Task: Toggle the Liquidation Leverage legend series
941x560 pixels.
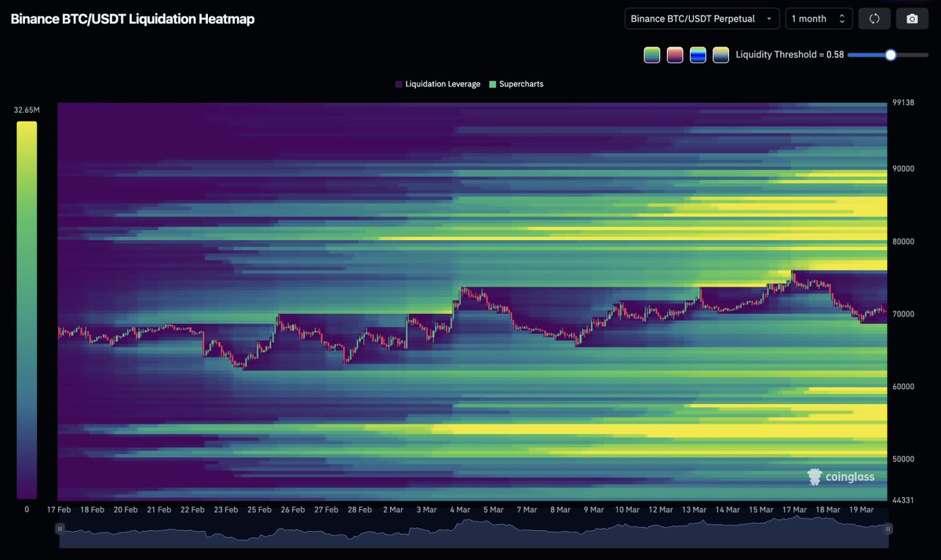Action: [438, 84]
